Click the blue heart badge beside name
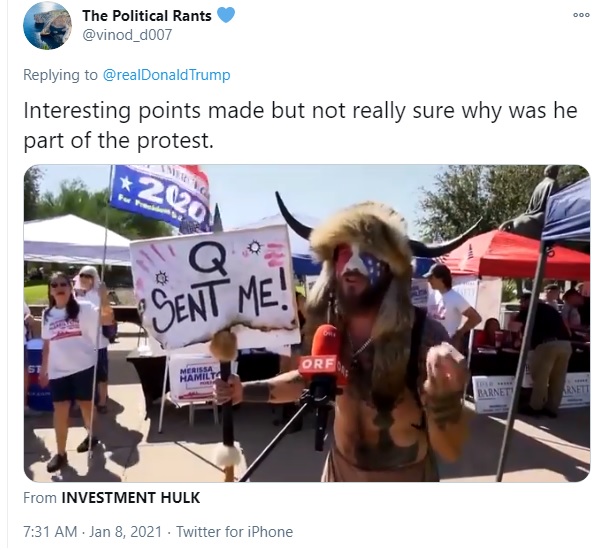This screenshot has height=550, width=601. [226, 15]
